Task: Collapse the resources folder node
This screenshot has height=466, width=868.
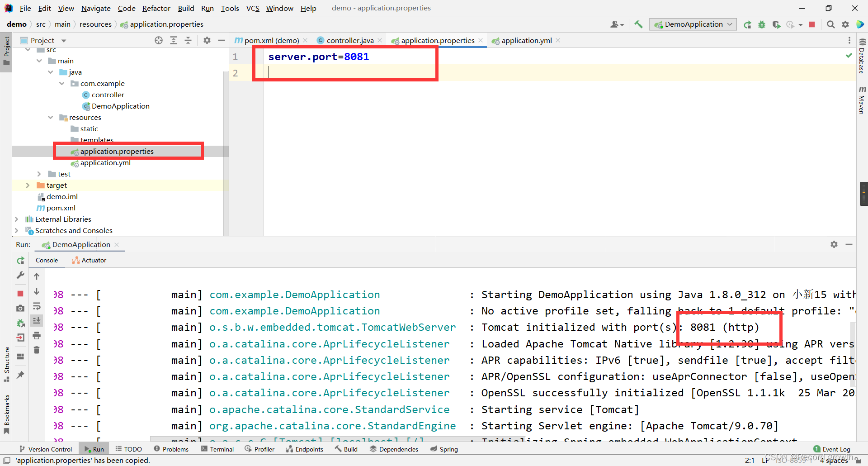Action: tap(51, 117)
